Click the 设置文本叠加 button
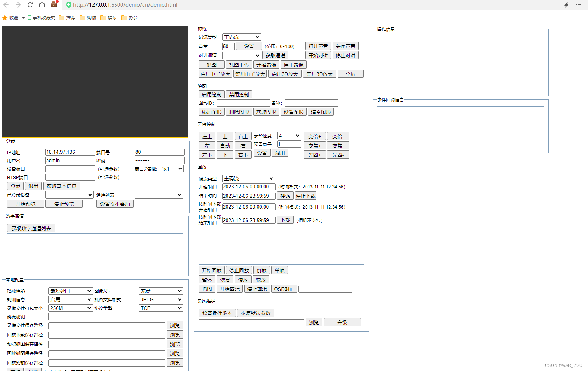 tap(115, 204)
